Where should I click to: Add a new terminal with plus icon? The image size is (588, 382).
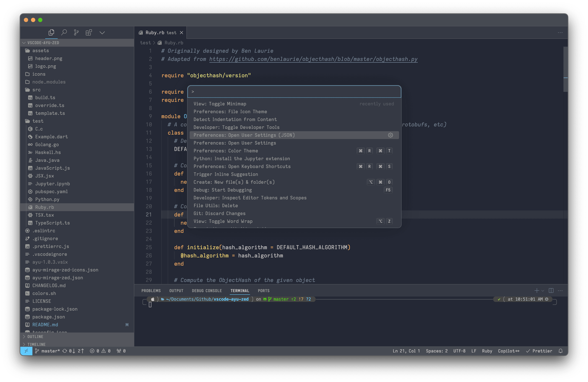[x=537, y=291]
